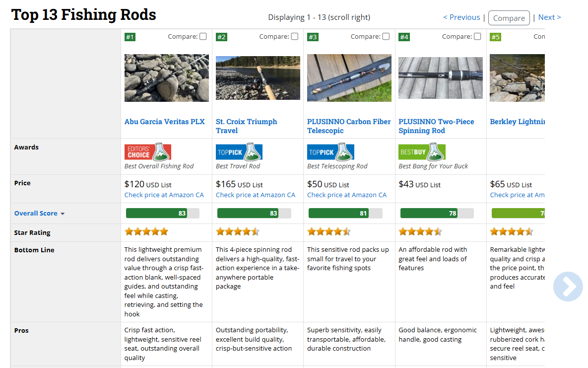Enable compare checkbox for St. Croix Triumph

tap(295, 36)
